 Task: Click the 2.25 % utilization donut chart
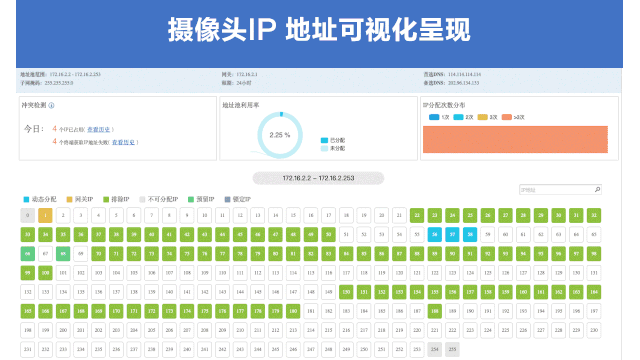point(280,135)
